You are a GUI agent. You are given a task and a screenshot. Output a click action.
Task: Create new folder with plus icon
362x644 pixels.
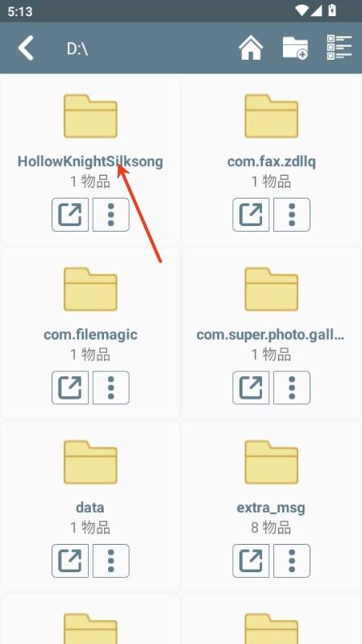pyautogui.click(x=295, y=48)
